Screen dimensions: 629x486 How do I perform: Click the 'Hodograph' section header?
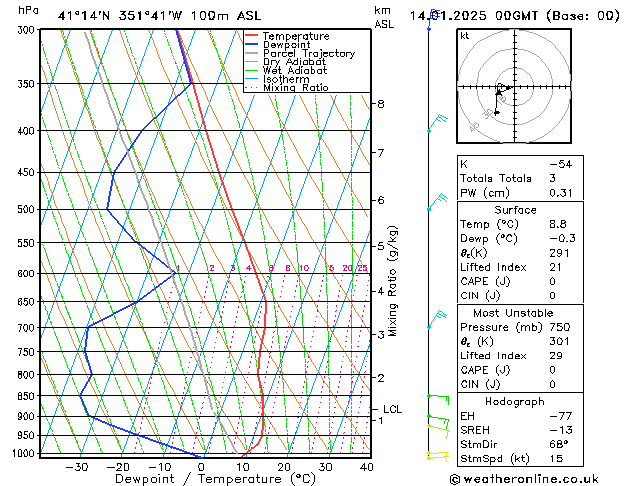515,402
